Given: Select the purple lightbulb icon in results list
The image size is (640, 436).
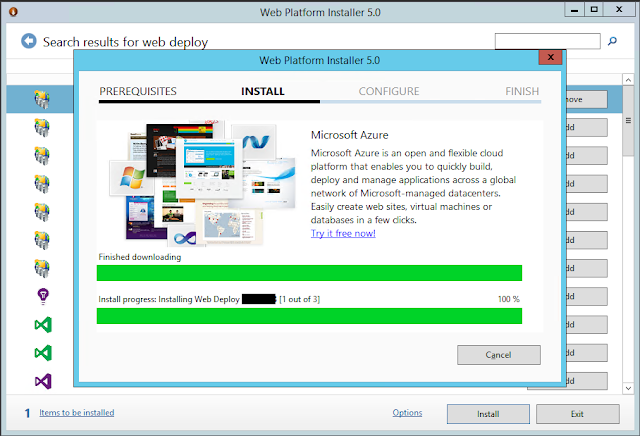Looking at the screenshot, I should pyautogui.click(x=43, y=296).
